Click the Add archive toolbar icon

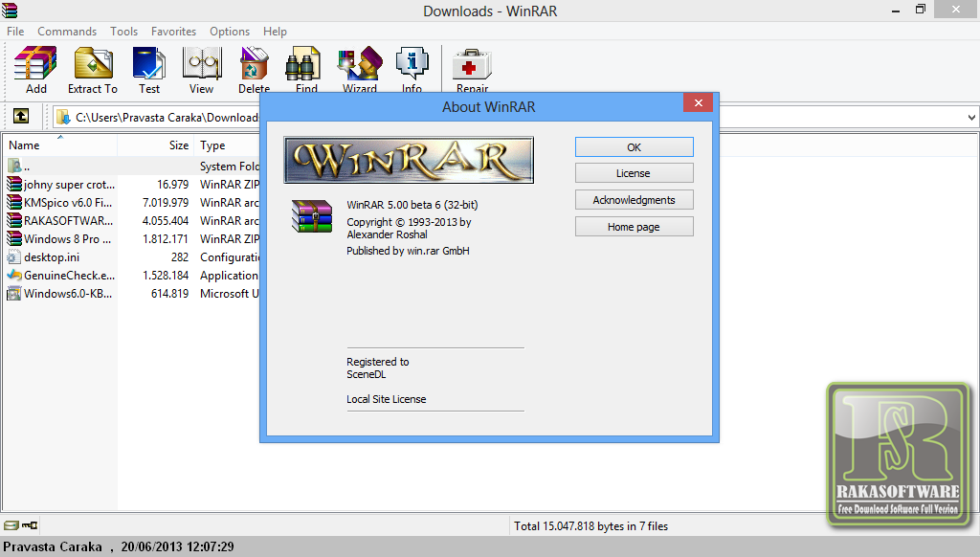click(35, 63)
